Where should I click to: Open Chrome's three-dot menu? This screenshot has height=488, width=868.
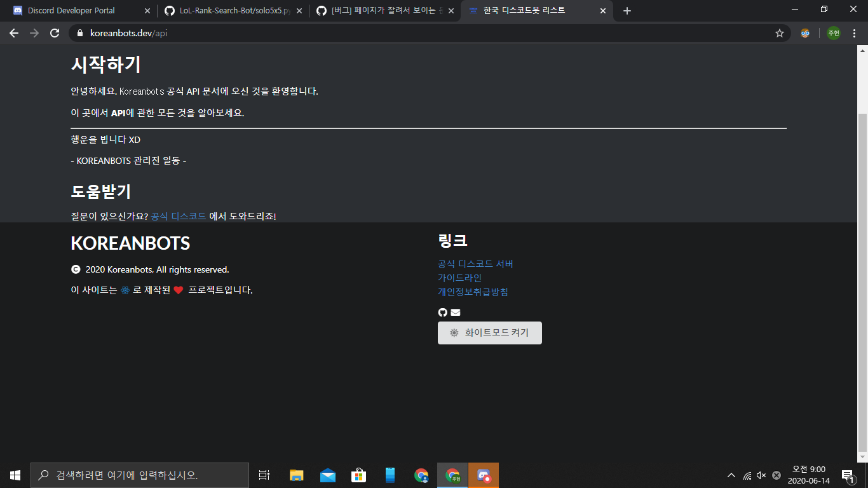[853, 33]
